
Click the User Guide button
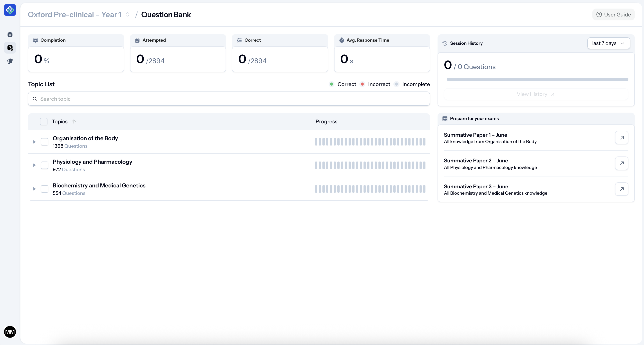coord(613,14)
